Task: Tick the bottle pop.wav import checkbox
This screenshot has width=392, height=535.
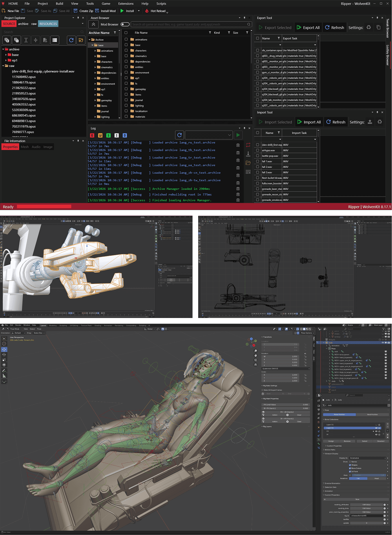Action: (257, 156)
